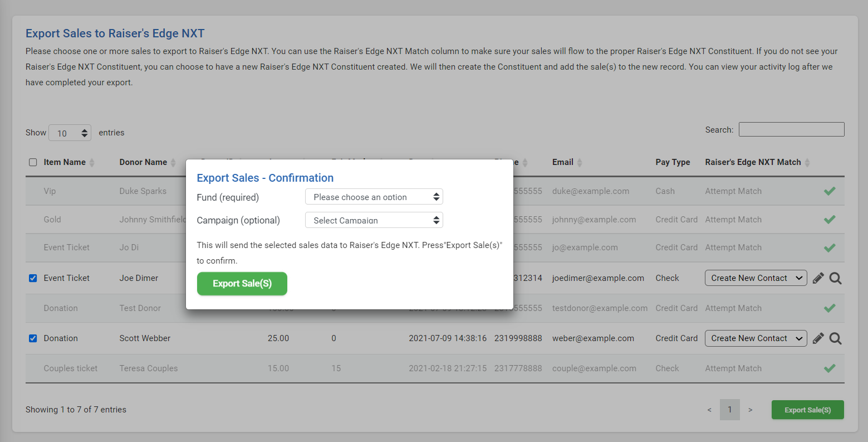
Task: Click the green checkmark in the Test Donor row
Action: click(x=830, y=308)
